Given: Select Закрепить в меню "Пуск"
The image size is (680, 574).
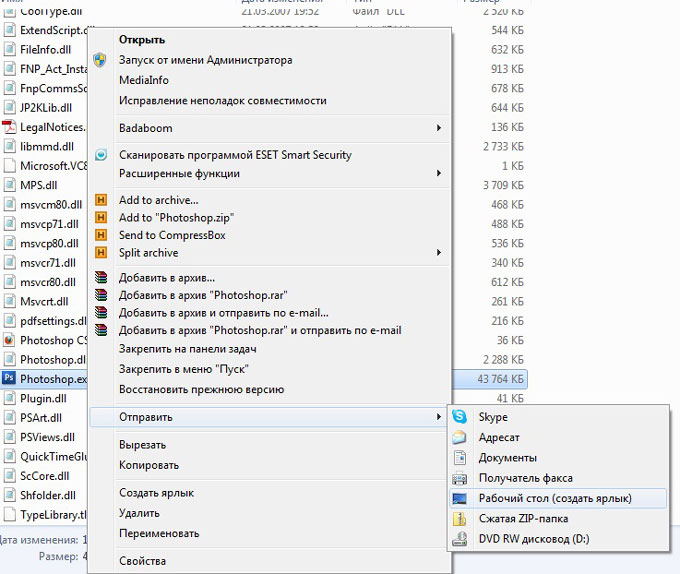Looking at the screenshot, I should tap(183, 369).
